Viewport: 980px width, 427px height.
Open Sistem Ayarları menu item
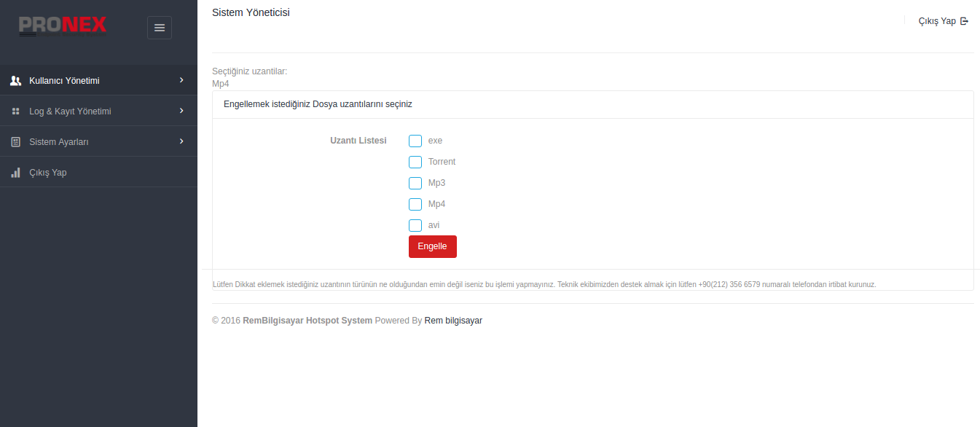[x=98, y=142]
